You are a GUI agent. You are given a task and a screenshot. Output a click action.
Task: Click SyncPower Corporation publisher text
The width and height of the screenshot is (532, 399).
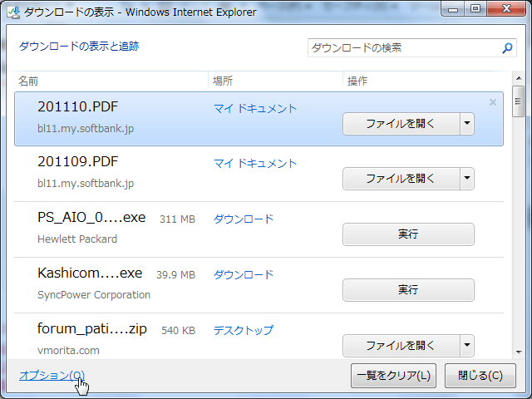pos(94,295)
